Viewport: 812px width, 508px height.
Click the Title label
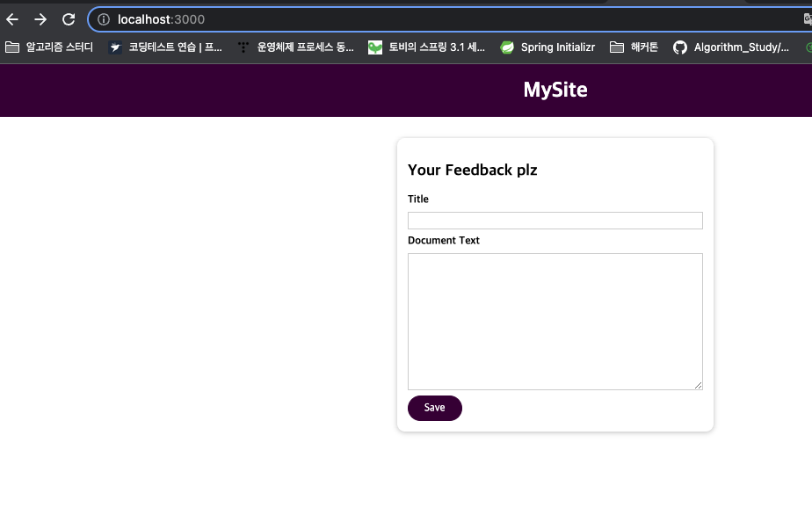(418, 199)
